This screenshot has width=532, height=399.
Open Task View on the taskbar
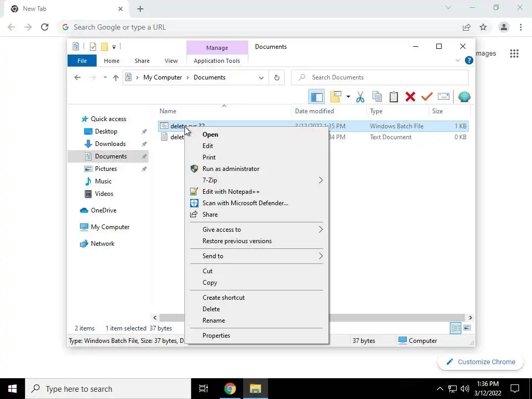click(204, 389)
